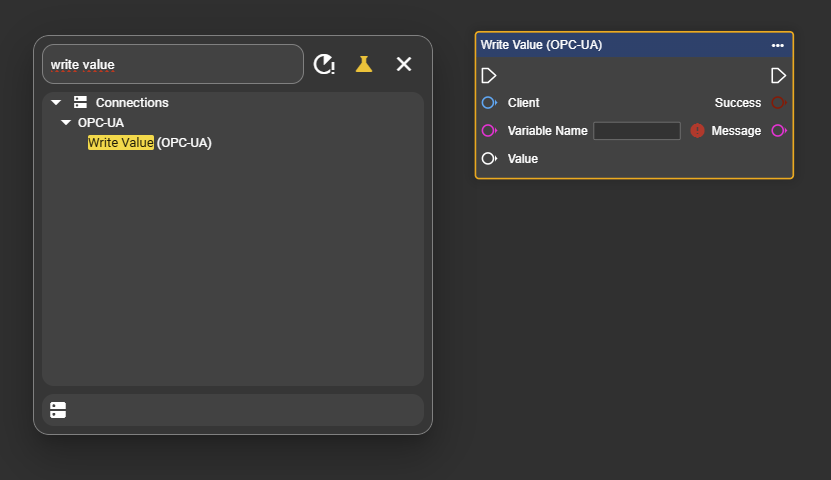Select Write Value (OPC-UA) search result

pos(150,143)
